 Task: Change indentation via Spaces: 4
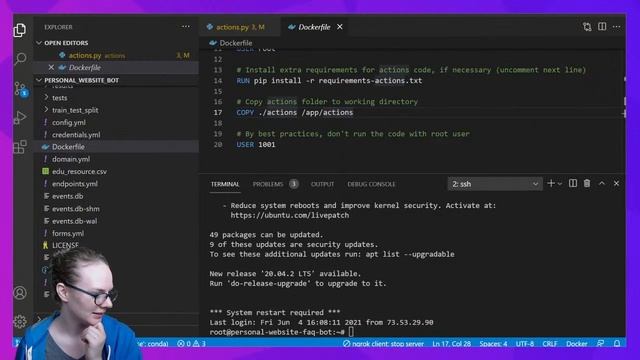[x=493, y=344]
